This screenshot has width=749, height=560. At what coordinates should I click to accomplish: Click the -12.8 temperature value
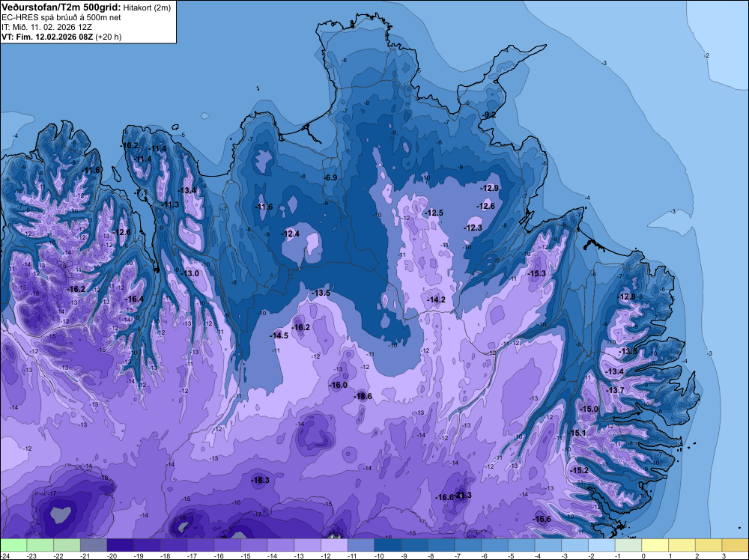(626, 297)
